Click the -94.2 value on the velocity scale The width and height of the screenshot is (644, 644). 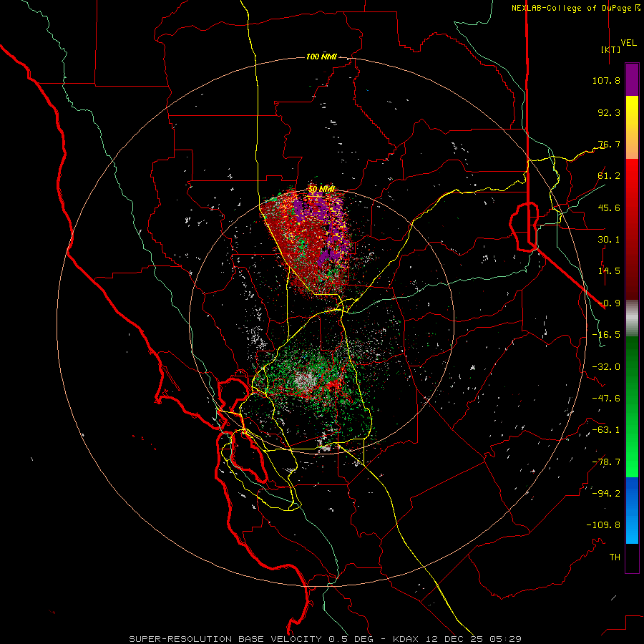coord(606,494)
